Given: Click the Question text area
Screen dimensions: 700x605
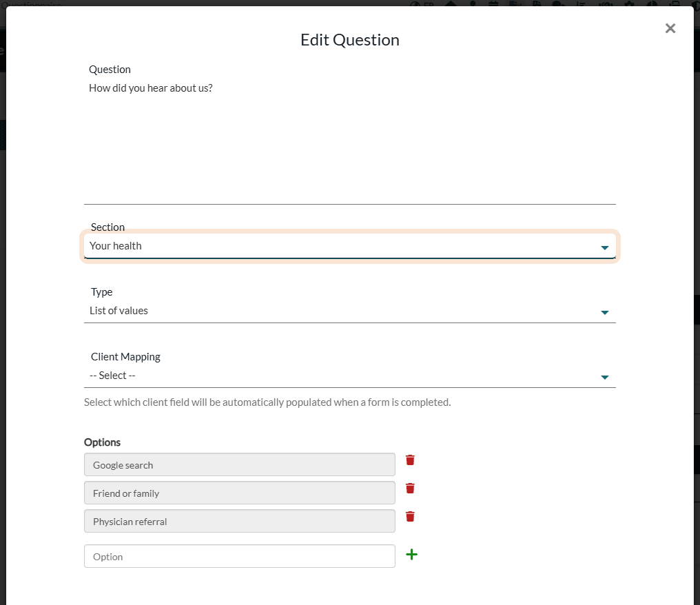Looking at the screenshot, I should pyautogui.click(x=350, y=141).
